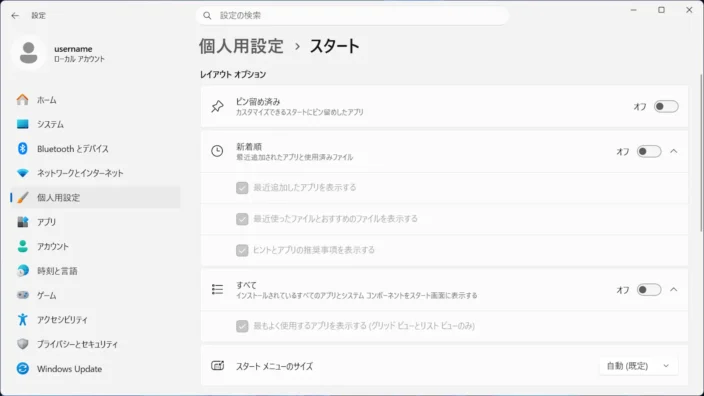Check 最もよく使用するアプリを表示する checkbox
The image size is (704, 396).
point(242,326)
